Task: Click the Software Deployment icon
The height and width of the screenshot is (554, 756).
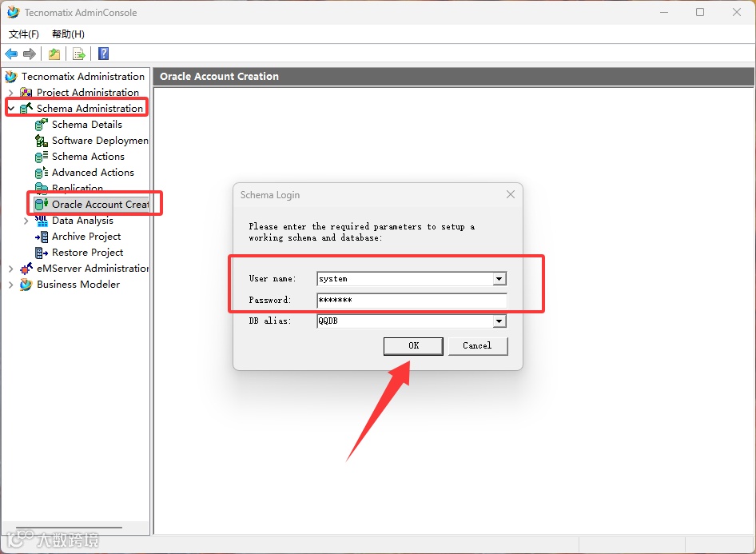Action: pyautogui.click(x=42, y=141)
